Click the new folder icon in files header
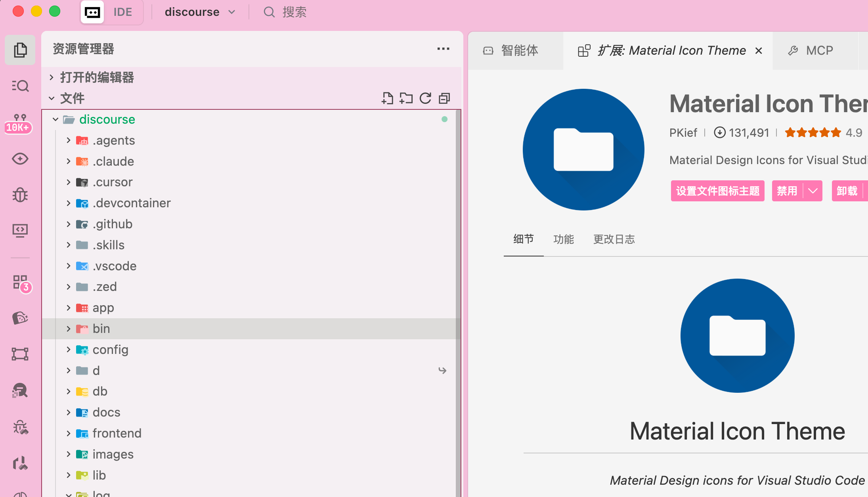The height and width of the screenshot is (497, 868). 406,98
